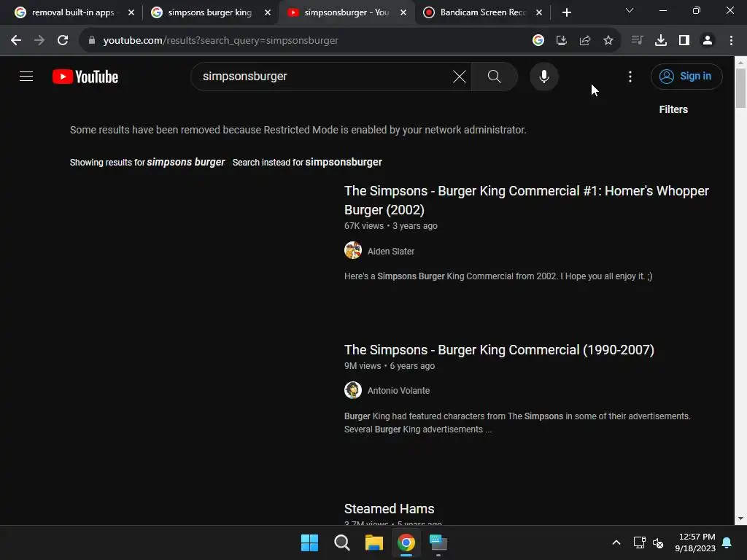Clear the search query with X

(x=460, y=76)
